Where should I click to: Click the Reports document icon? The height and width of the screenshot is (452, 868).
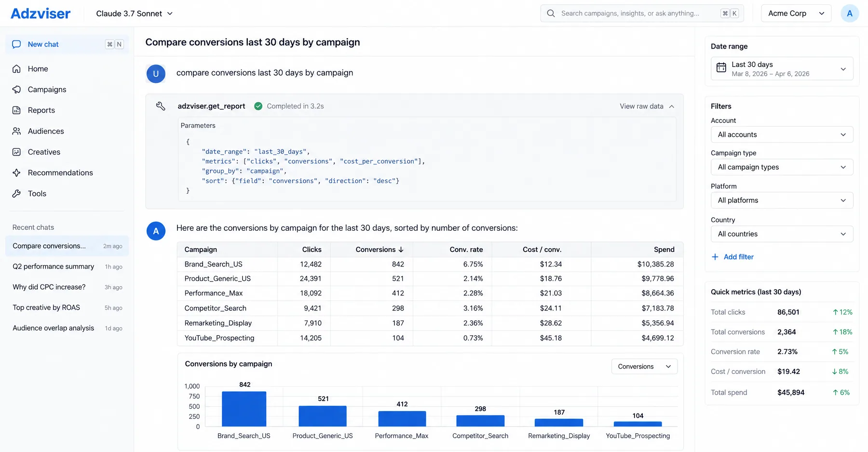[x=16, y=110]
